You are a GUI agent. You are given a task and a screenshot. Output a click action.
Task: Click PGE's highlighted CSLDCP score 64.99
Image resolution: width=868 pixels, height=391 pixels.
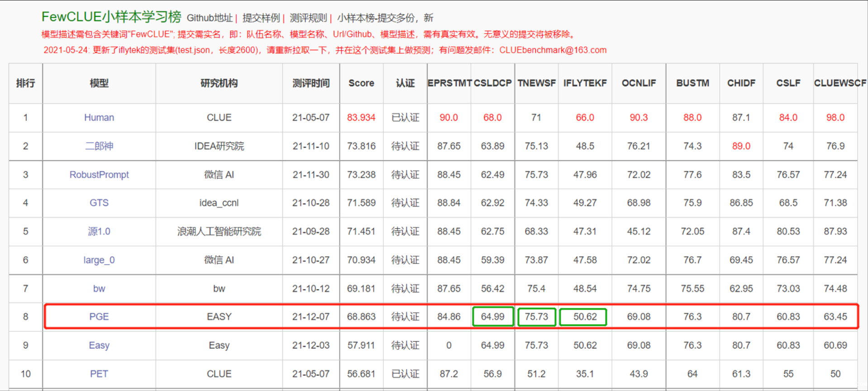492,317
